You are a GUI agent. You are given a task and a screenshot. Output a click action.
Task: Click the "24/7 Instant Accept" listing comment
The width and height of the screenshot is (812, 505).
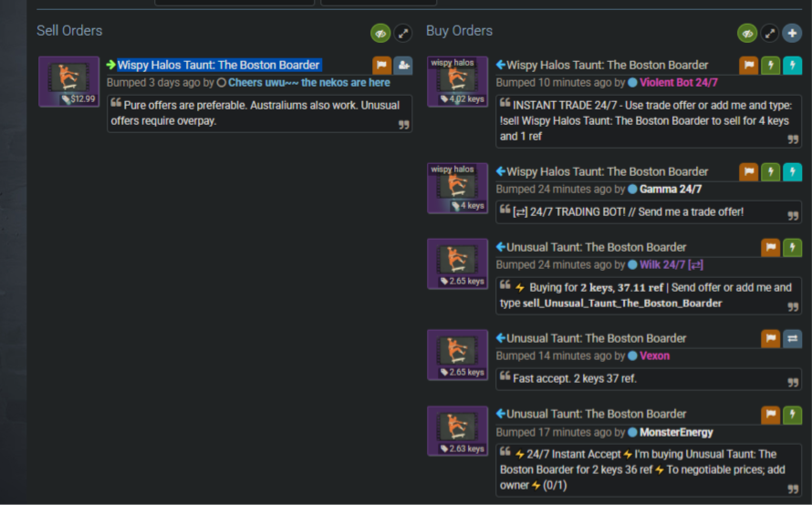point(649,469)
